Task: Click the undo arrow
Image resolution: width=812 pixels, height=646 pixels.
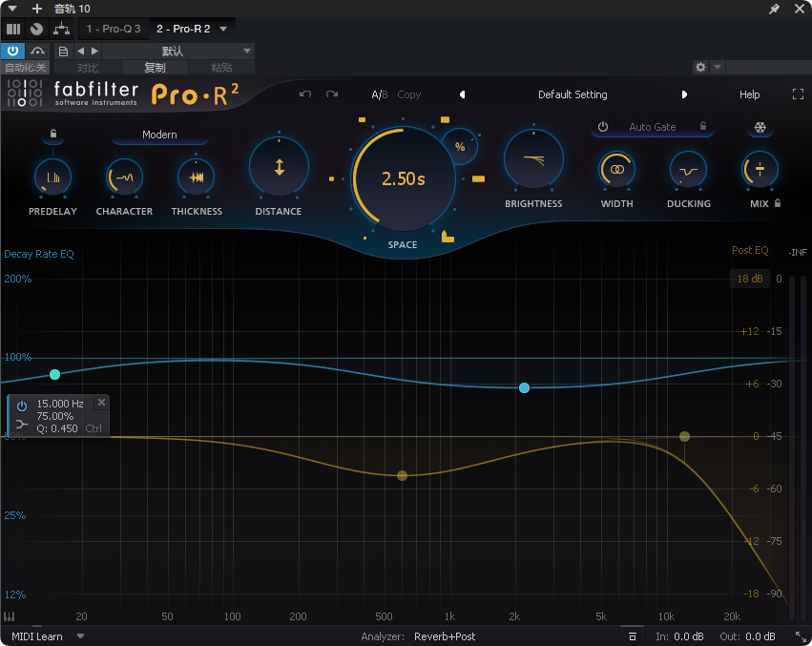Action: click(305, 94)
